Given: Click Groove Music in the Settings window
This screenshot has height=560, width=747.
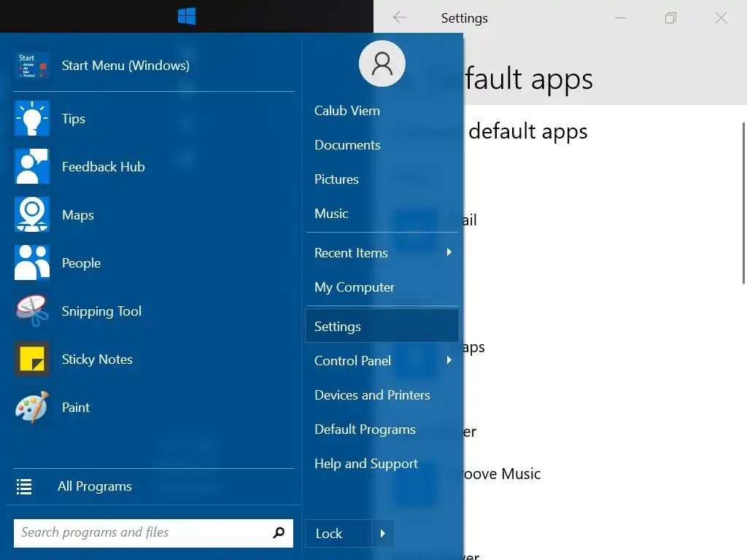Looking at the screenshot, I should pyautogui.click(x=502, y=474).
